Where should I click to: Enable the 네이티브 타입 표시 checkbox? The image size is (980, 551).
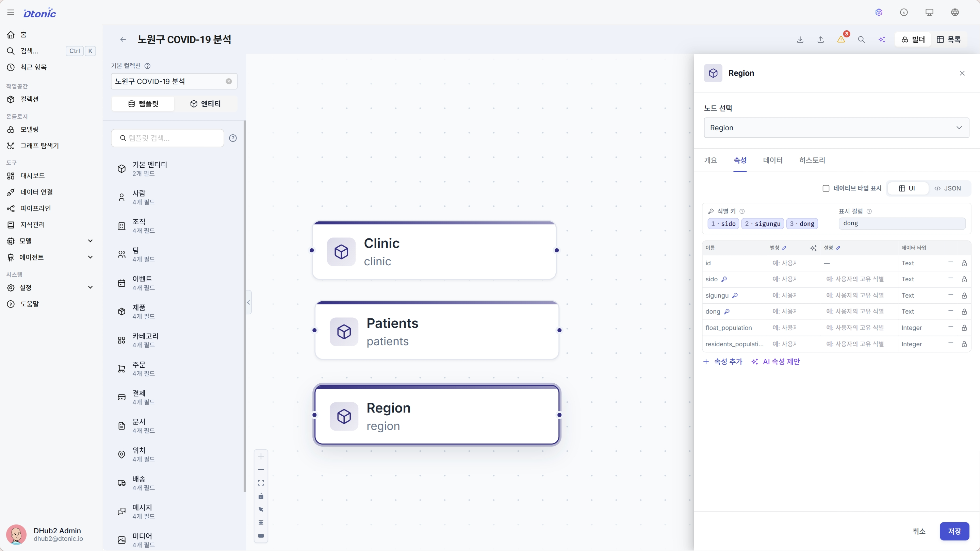point(826,189)
